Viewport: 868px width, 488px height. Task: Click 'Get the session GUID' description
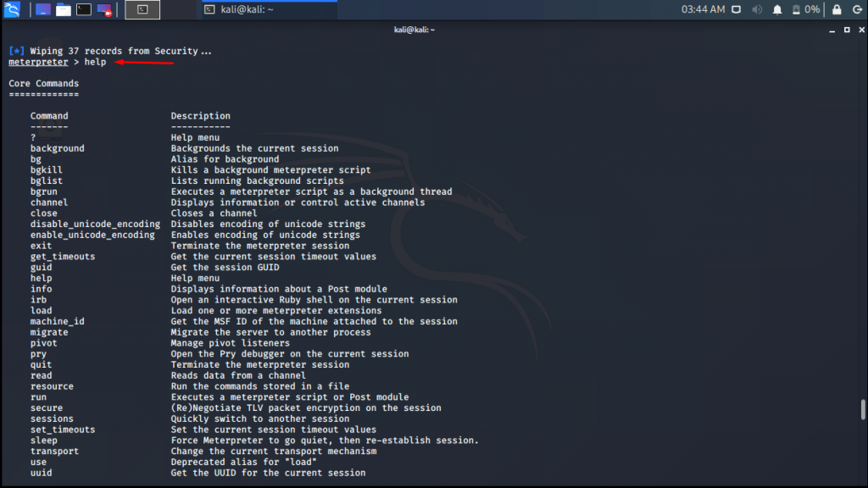click(225, 267)
